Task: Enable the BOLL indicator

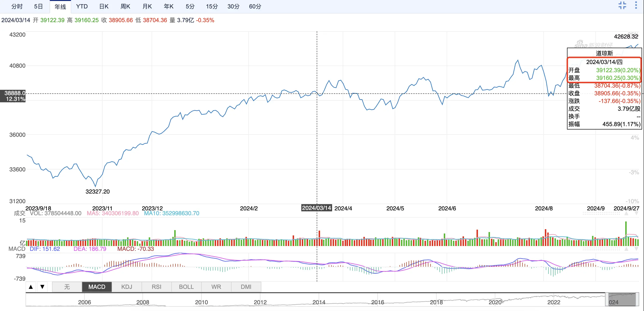Action: point(186,287)
